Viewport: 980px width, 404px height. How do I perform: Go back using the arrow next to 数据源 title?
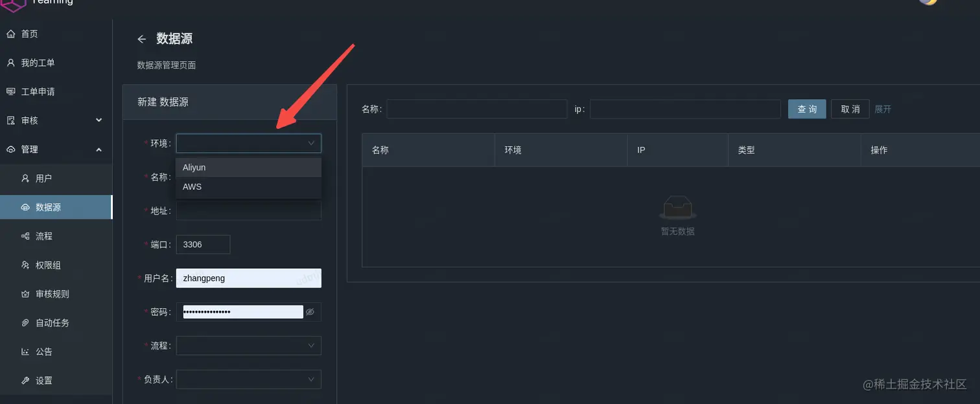pyautogui.click(x=142, y=39)
